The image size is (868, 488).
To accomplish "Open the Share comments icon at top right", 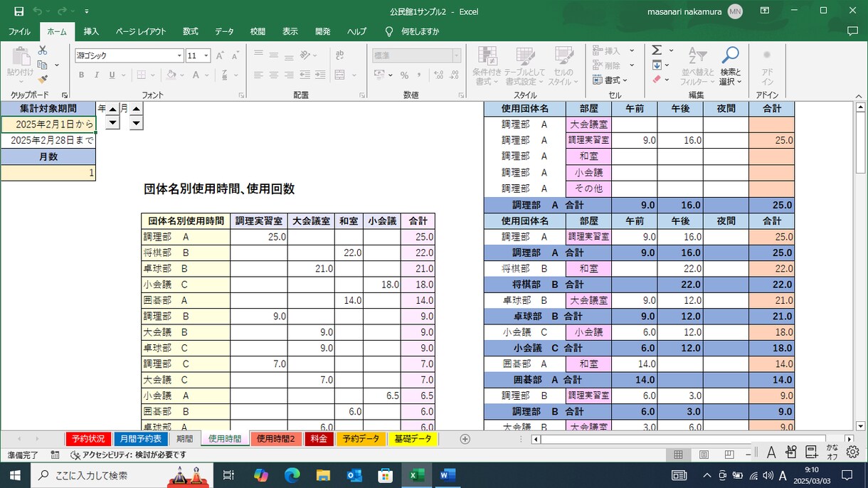I will tap(852, 31).
